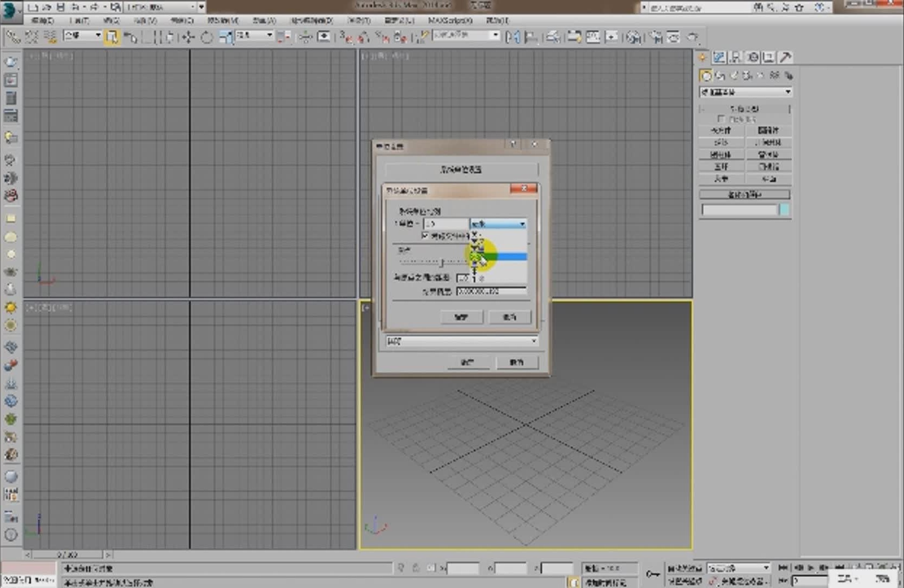This screenshot has height=588, width=904.
Task: Open the Named Selection Sets dropdown
Action: point(466,35)
